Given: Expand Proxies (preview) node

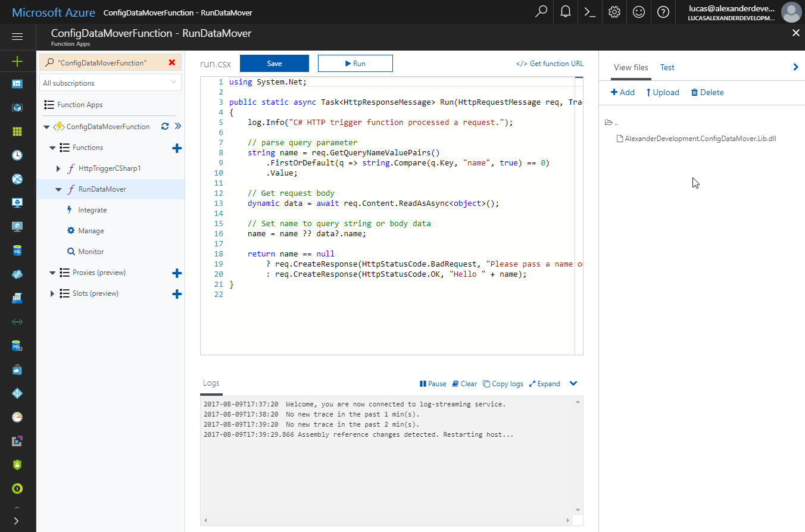Looking at the screenshot, I should pos(52,273).
